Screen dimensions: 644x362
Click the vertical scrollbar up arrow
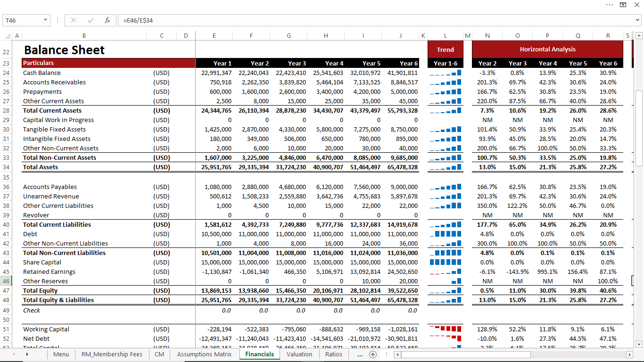[x=639, y=35]
